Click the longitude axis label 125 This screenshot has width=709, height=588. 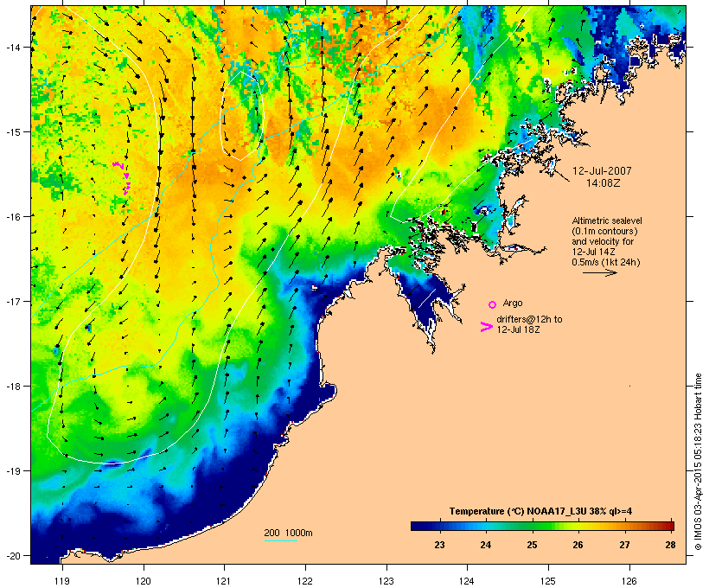coord(548,581)
